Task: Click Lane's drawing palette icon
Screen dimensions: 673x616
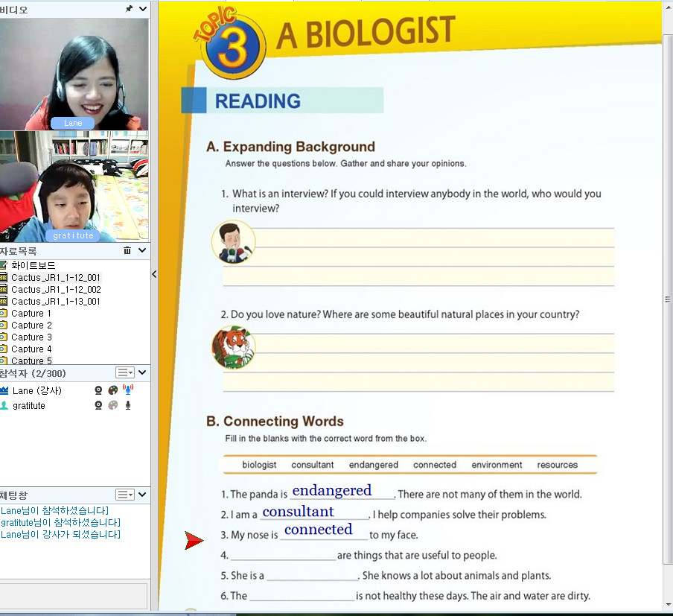Action: tap(113, 390)
